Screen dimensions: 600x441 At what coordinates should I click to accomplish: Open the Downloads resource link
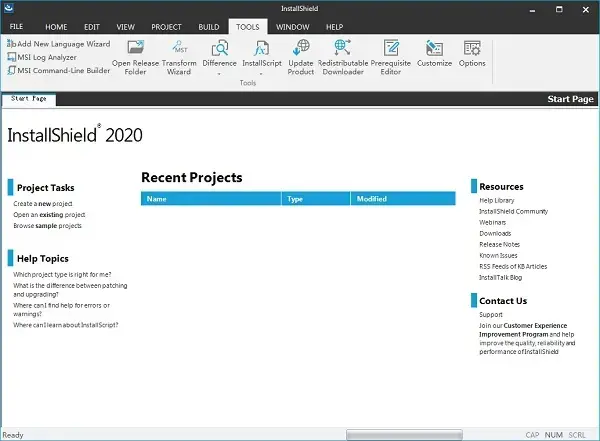[495, 234]
